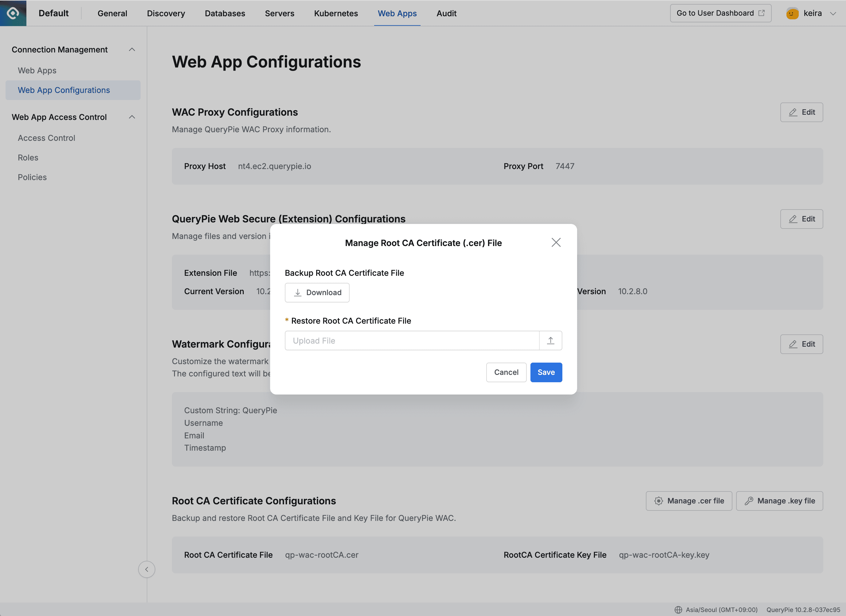Click the key icon on Manage .key file button

pos(749,501)
